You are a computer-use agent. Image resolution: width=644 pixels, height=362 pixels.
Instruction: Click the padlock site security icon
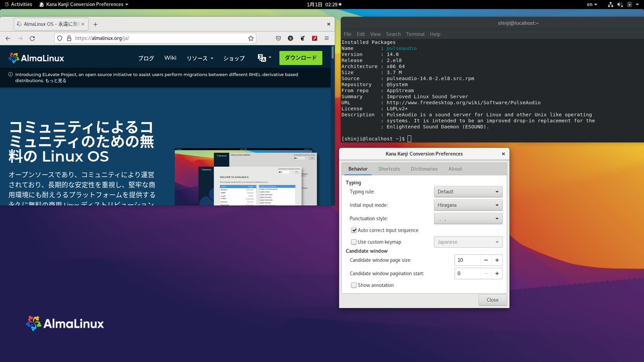69,39
